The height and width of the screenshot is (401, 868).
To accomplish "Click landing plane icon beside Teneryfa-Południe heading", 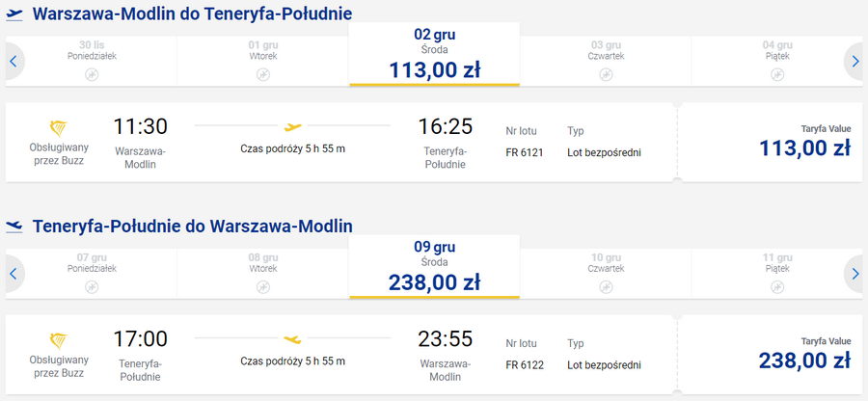I will (14, 227).
